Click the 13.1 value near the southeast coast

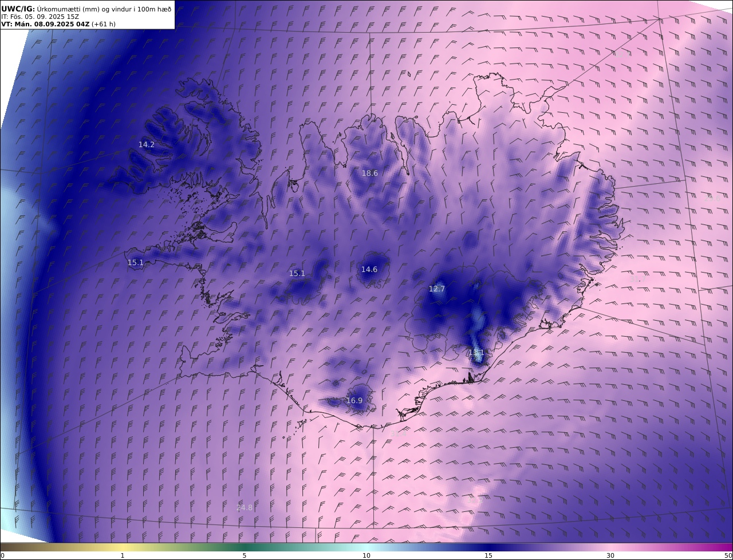pos(476,353)
